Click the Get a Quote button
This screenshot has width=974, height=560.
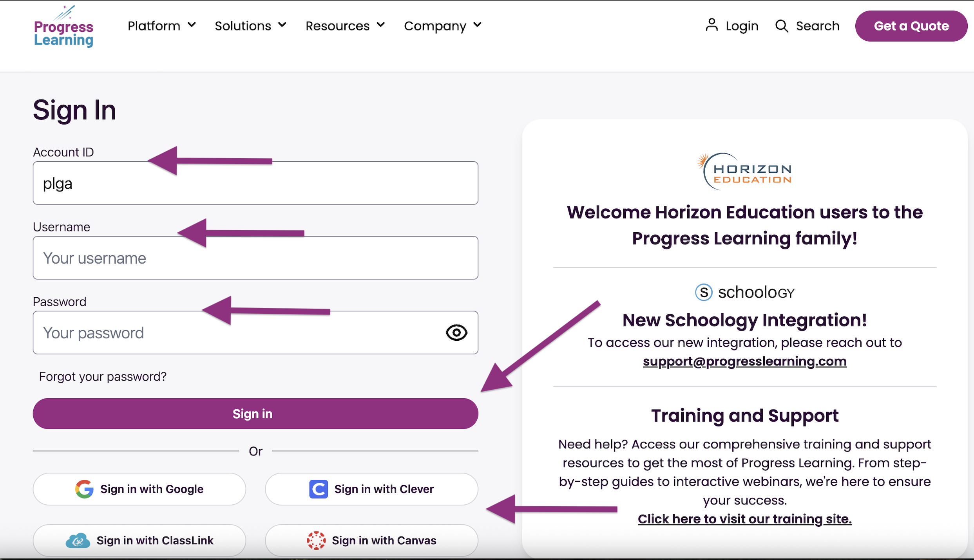point(911,26)
